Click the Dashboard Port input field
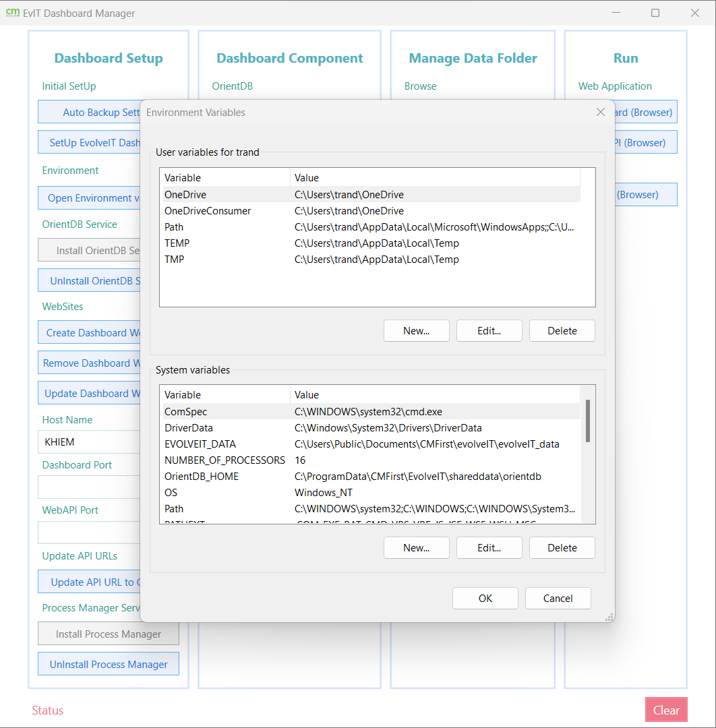The image size is (716, 728). coord(89,487)
